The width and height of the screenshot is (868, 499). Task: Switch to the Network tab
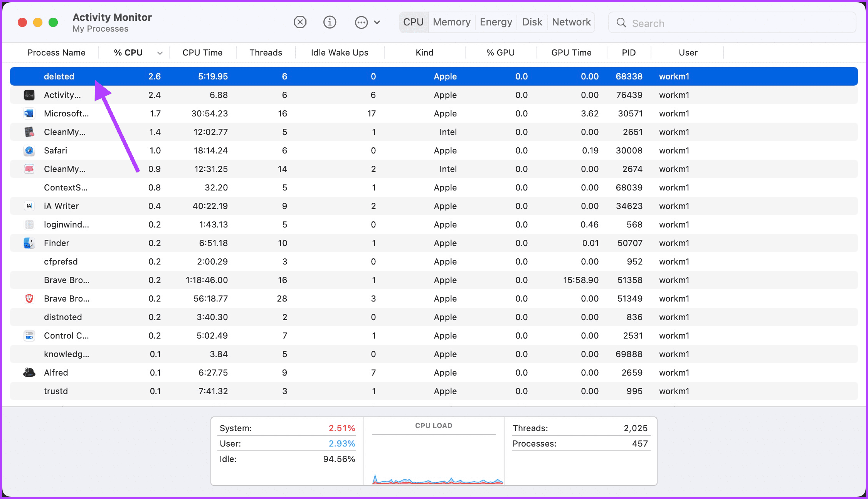pos(571,22)
